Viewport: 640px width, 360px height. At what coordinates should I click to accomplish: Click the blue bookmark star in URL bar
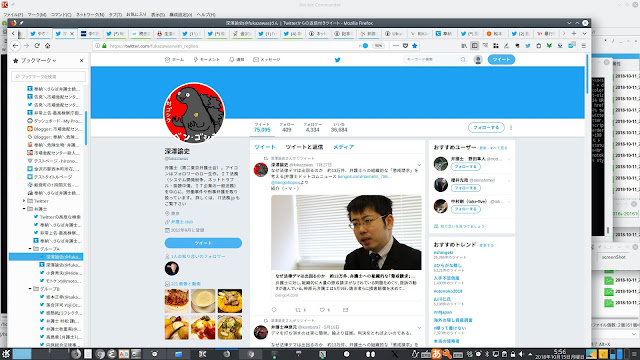coord(415,46)
